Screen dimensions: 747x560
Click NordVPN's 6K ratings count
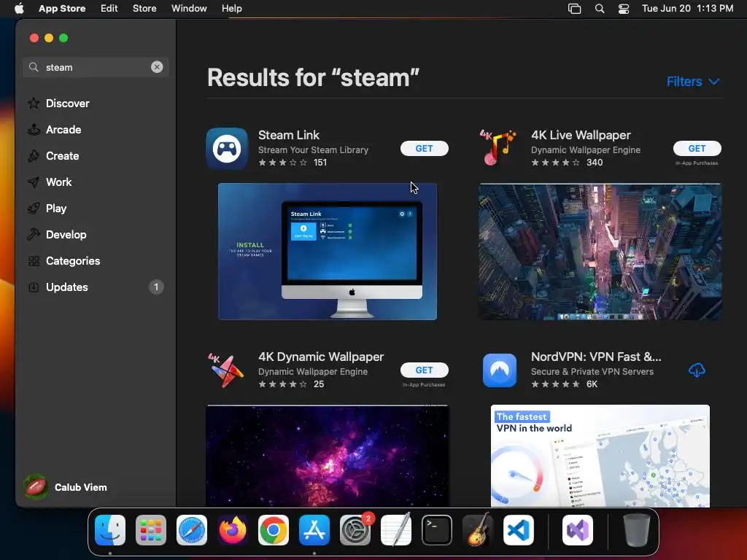click(x=592, y=384)
